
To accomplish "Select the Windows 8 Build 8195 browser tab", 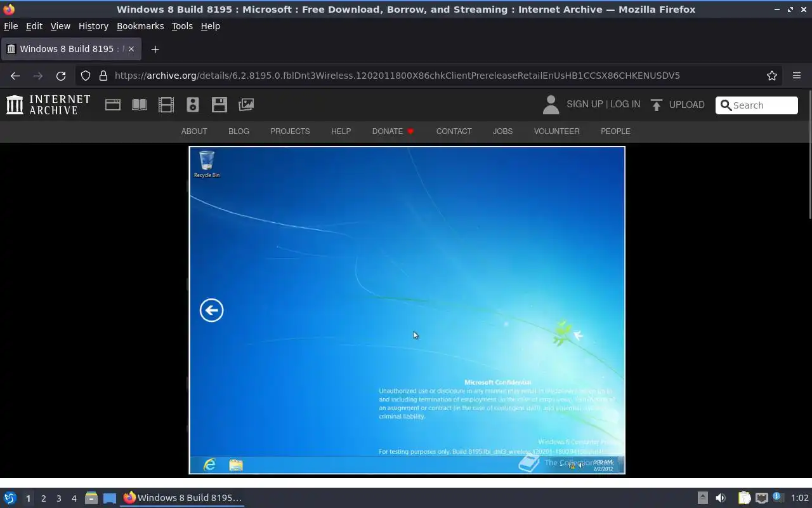I will click(x=70, y=49).
